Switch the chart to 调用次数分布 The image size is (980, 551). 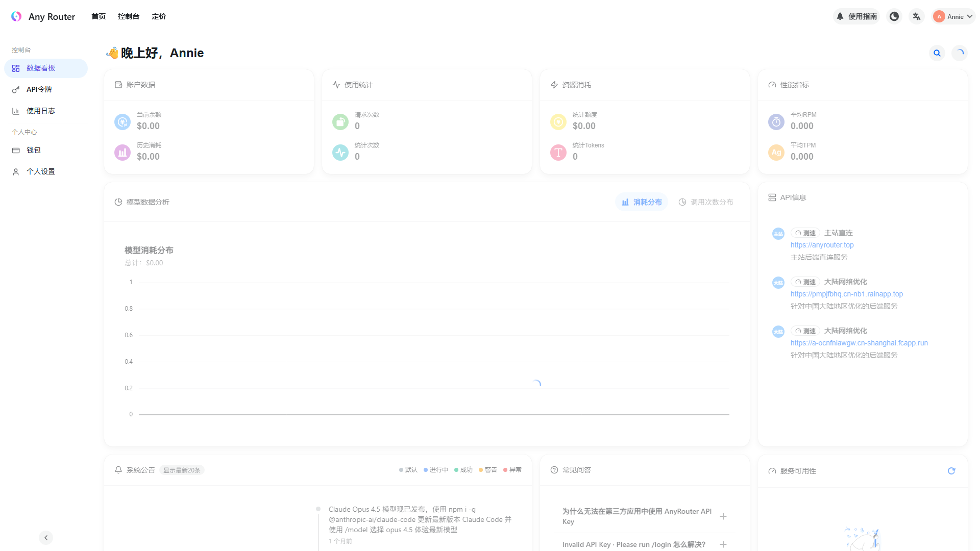tap(706, 202)
